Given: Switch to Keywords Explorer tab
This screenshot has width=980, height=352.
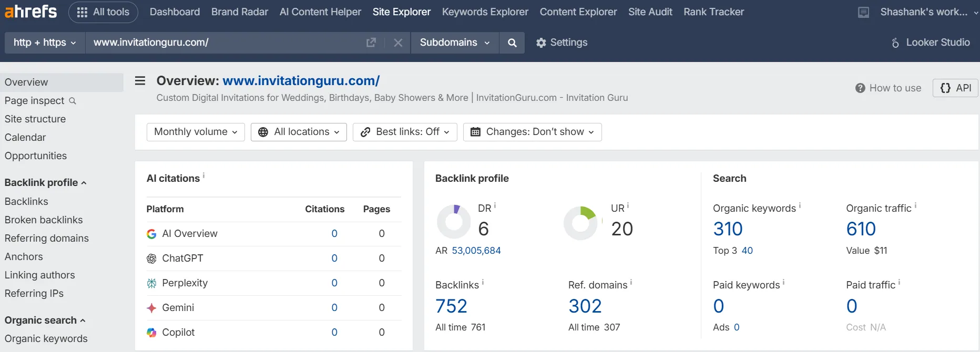Looking at the screenshot, I should pyautogui.click(x=485, y=12).
